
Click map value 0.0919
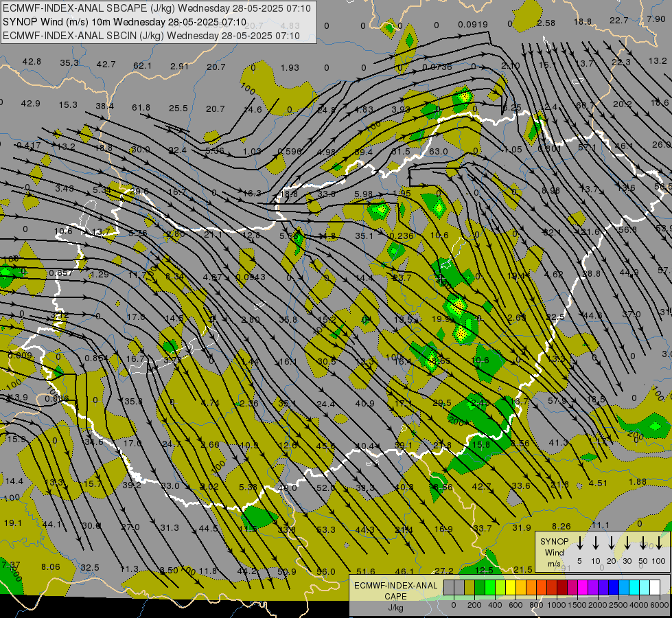click(x=473, y=25)
